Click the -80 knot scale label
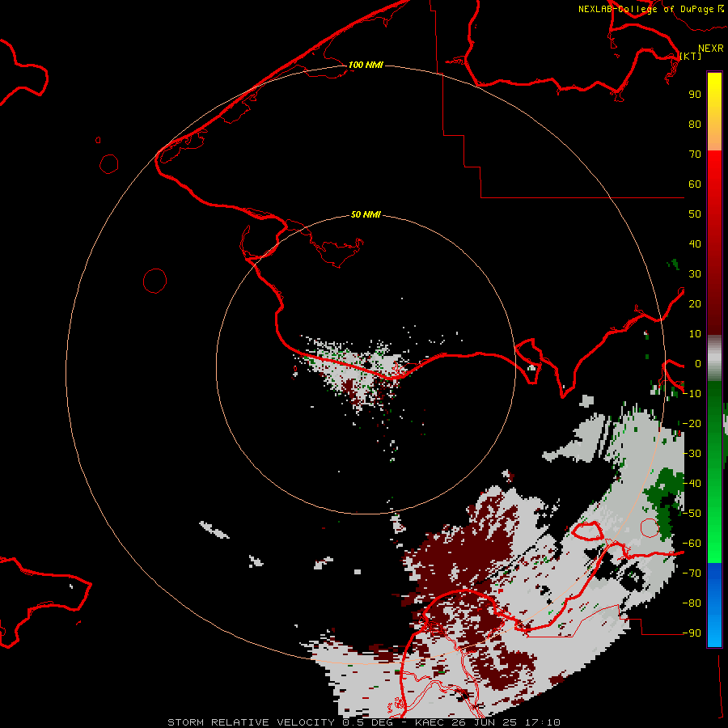Image resolution: width=728 pixels, height=728 pixels. click(692, 603)
